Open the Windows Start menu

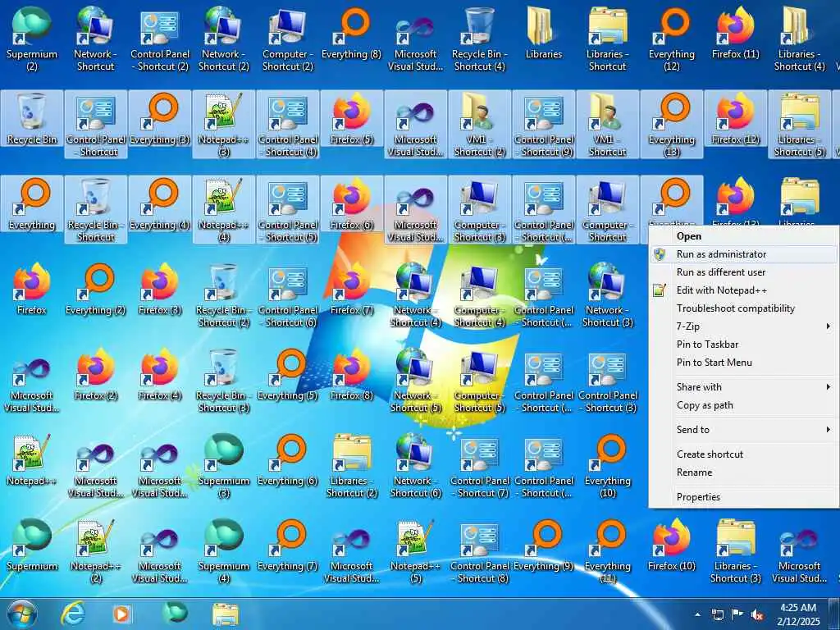point(22,614)
